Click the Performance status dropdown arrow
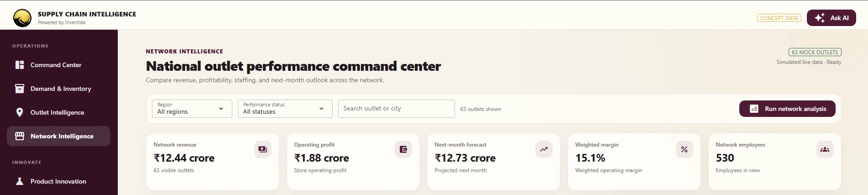 point(321,109)
